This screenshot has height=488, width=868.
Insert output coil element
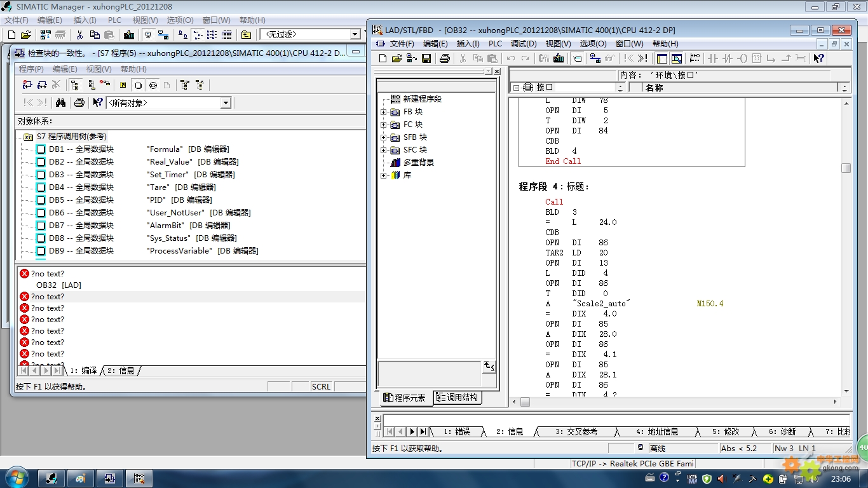(x=742, y=58)
